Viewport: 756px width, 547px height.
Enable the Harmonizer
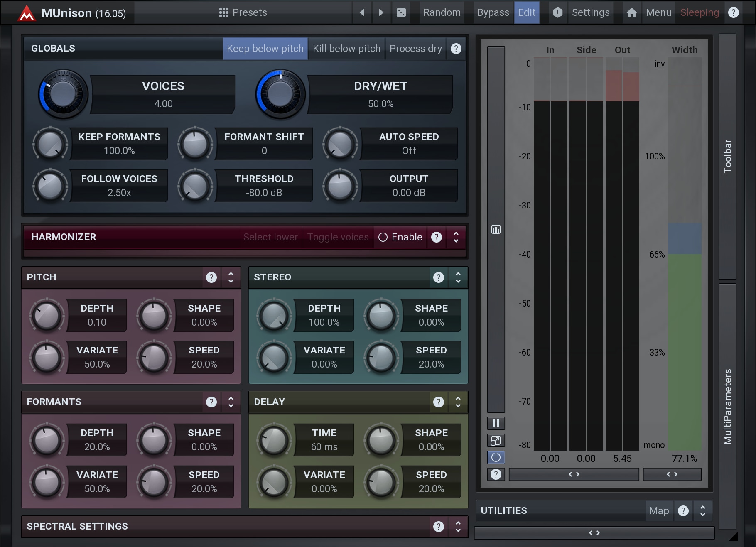[x=400, y=237]
